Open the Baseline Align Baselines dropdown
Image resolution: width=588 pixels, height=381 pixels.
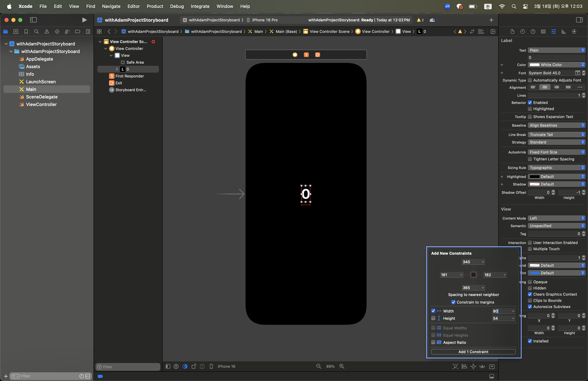point(556,125)
